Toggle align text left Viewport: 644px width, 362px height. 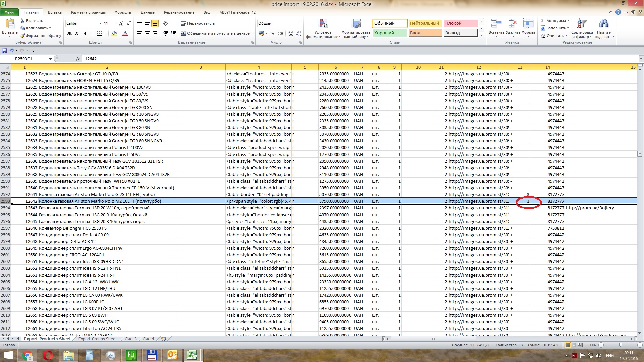140,33
